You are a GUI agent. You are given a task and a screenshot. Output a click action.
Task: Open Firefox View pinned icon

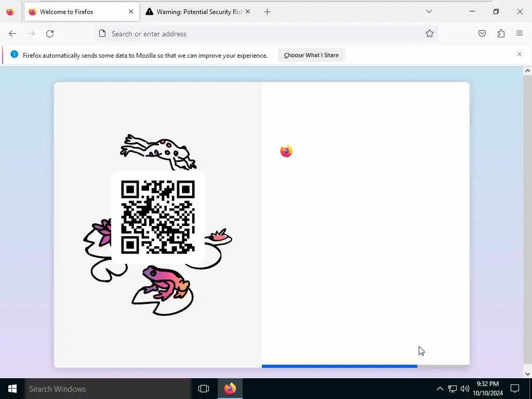tap(10, 11)
